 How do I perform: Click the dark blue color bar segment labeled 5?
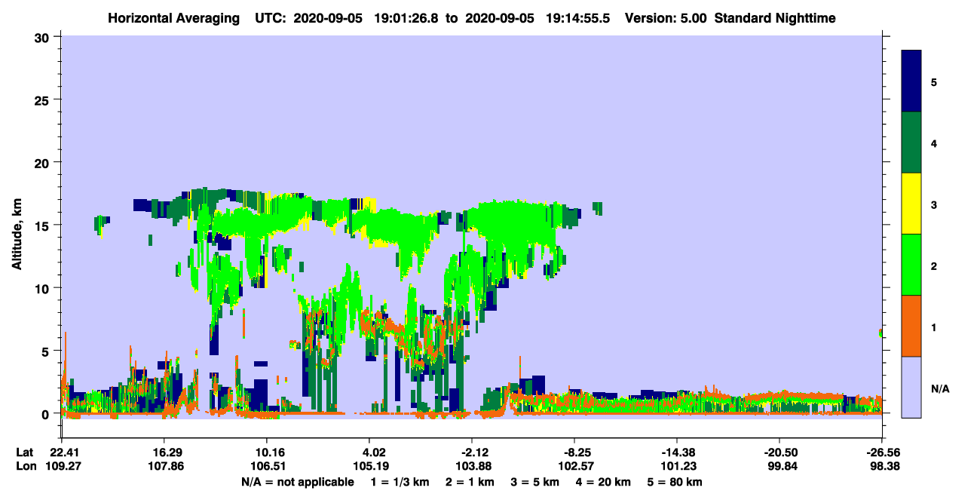[x=911, y=81]
